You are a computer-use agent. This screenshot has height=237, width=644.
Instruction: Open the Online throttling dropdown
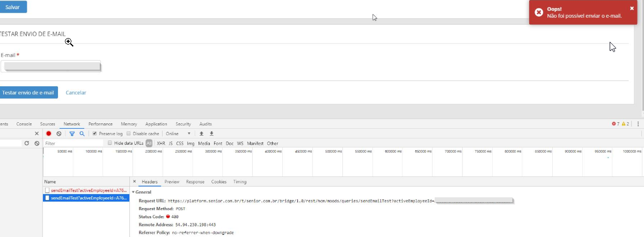178,134
